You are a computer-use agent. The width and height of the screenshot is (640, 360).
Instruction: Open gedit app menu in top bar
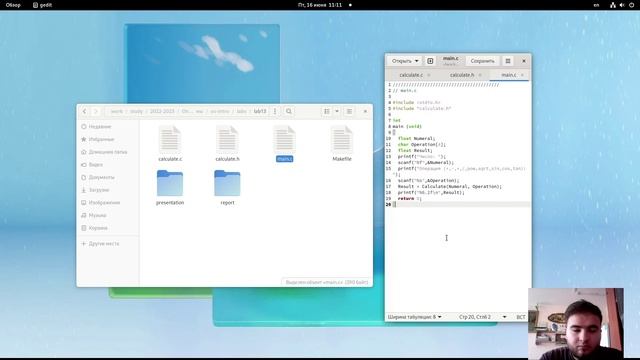[x=42, y=5]
